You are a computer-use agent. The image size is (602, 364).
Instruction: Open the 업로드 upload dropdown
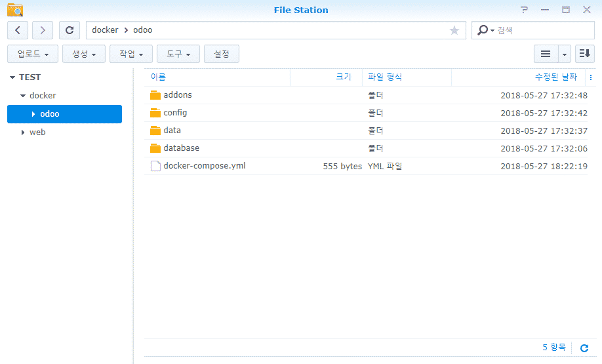(x=33, y=54)
